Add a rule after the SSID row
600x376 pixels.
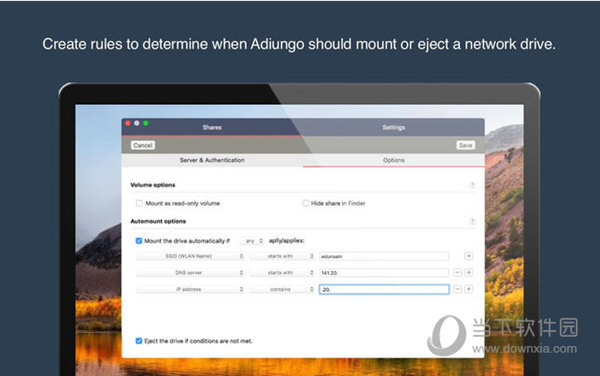coord(468,256)
